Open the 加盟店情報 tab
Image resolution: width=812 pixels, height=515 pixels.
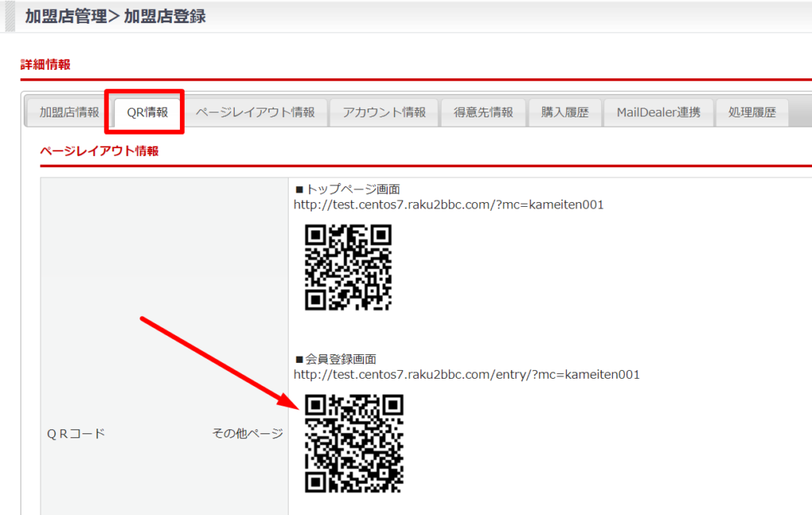(x=69, y=112)
